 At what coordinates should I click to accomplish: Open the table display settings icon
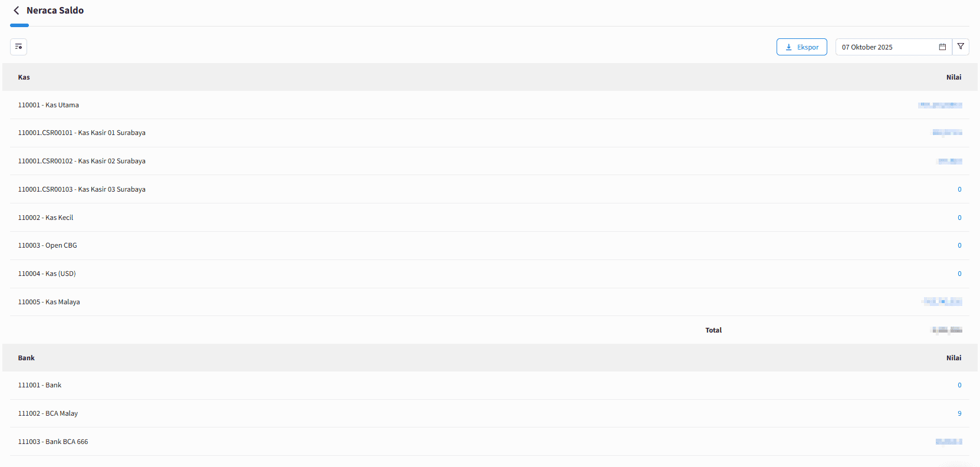18,47
